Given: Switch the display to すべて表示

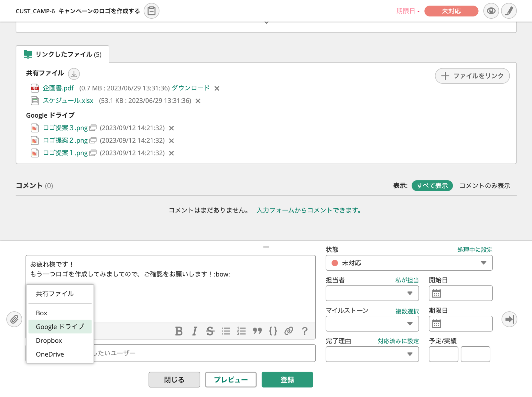Looking at the screenshot, I should point(432,185).
